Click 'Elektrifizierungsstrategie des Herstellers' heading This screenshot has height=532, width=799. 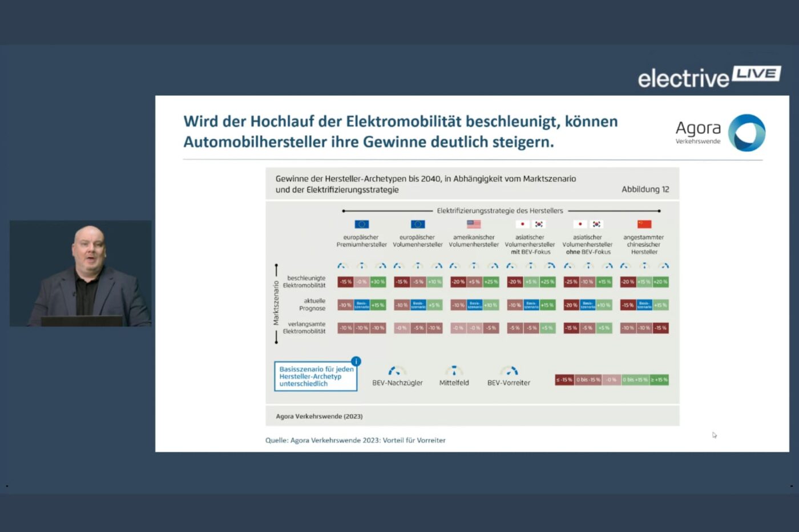500,210
